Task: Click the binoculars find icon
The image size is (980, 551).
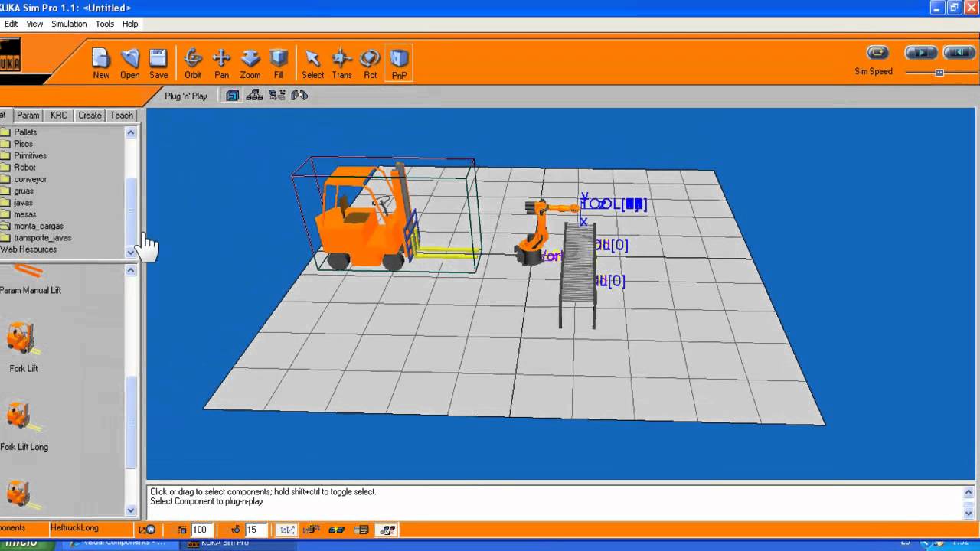Action: coord(299,96)
